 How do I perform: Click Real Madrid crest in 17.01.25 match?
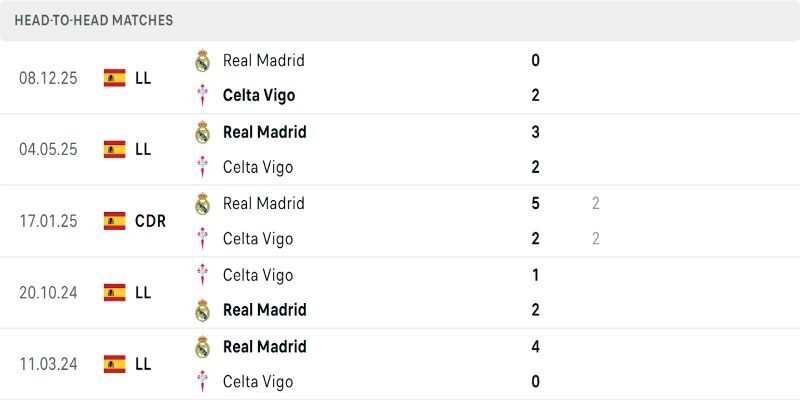tap(203, 203)
